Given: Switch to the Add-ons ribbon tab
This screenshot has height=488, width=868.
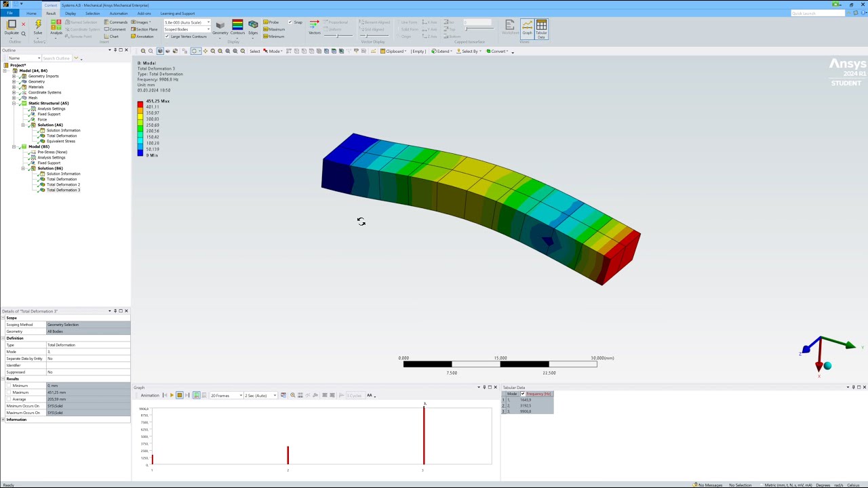Looking at the screenshot, I should [144, 13].
